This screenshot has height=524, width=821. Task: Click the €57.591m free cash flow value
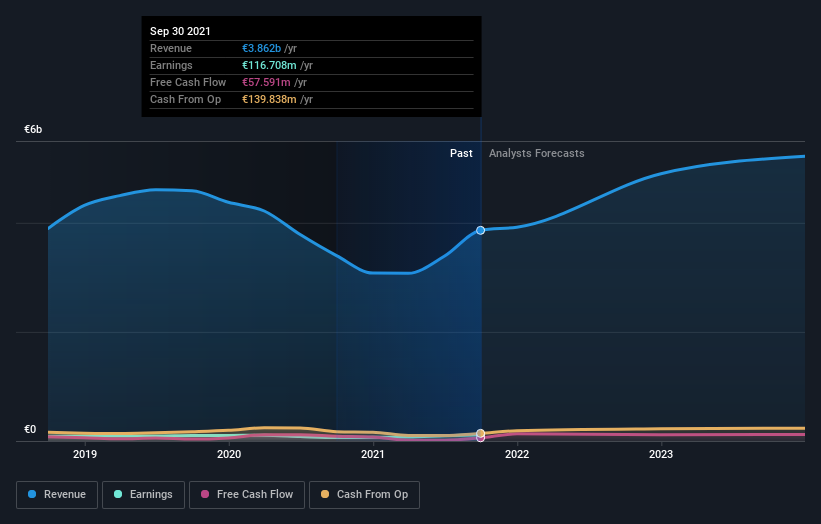click(266, 82)
